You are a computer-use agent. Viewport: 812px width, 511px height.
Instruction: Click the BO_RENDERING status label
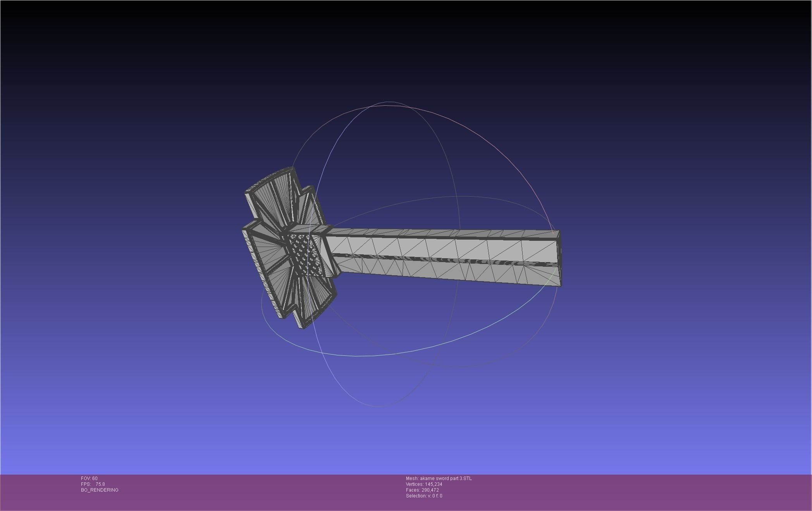[x=100, y=490]
